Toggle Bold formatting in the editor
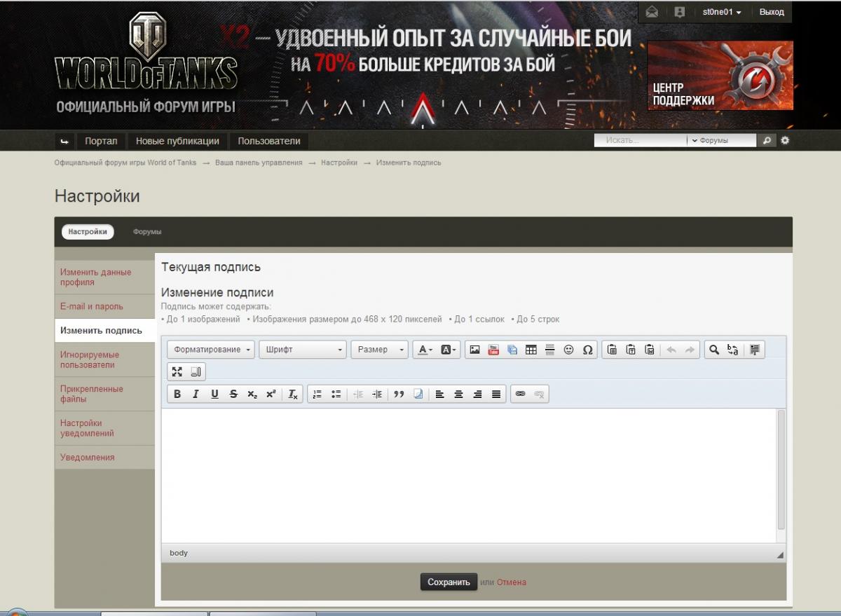The image size is (841, 616). click(177, 394)
